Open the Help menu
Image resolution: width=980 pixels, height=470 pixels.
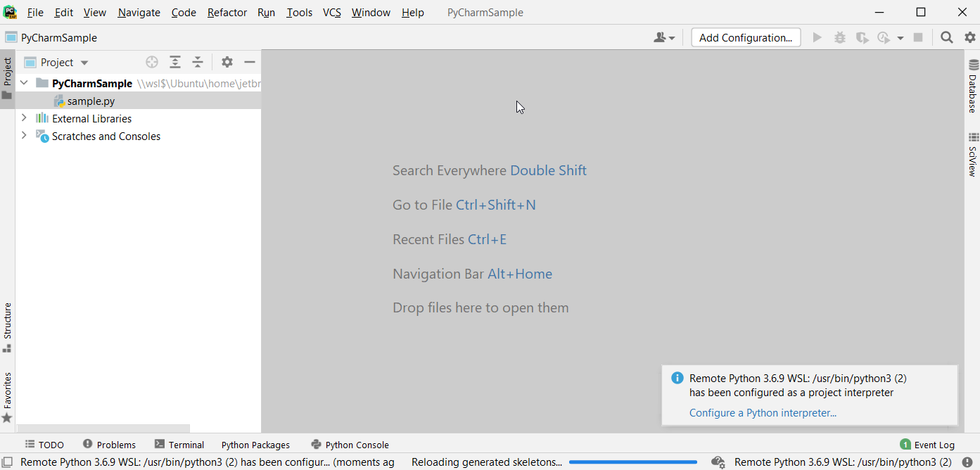[413, 13]
